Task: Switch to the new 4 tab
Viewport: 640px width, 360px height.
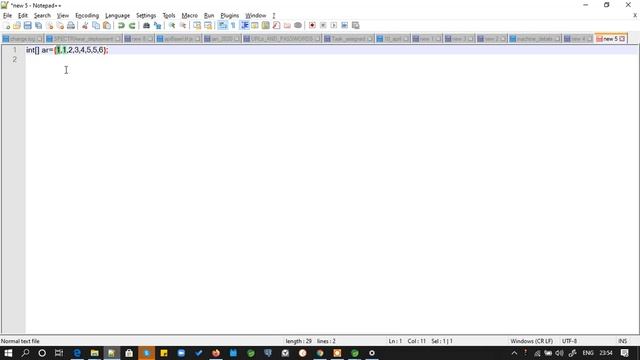Action: 578,39
